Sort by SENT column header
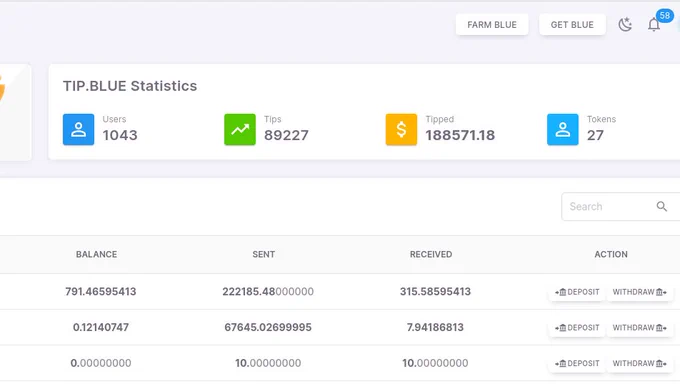 click(264, 254)
